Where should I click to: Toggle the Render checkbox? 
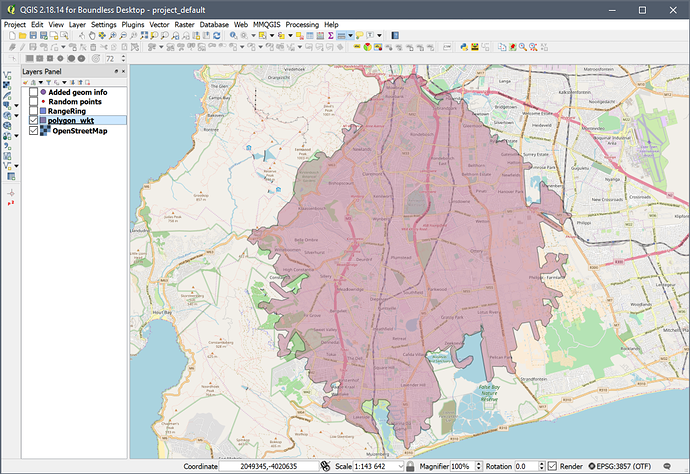pos(553,466)
